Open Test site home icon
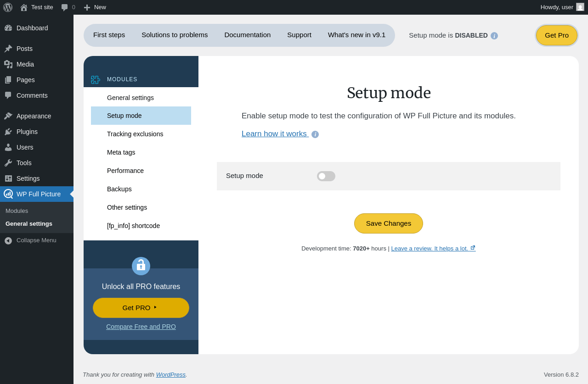 (x=24, y=7)
